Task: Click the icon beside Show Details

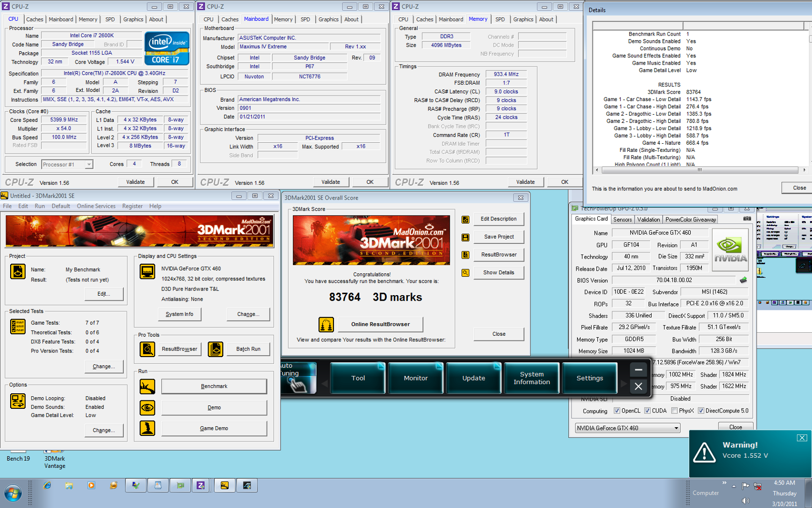Action: [x=465, y=273]
